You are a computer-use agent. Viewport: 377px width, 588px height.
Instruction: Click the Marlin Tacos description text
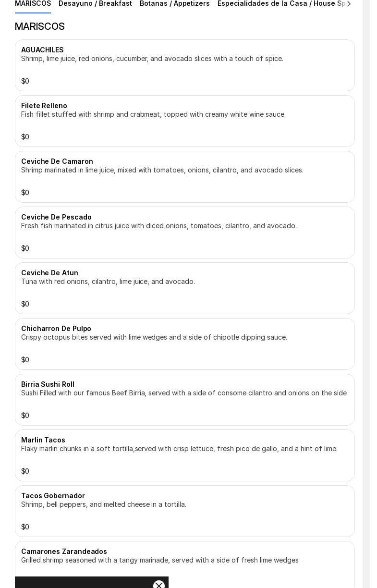(179, 449)
